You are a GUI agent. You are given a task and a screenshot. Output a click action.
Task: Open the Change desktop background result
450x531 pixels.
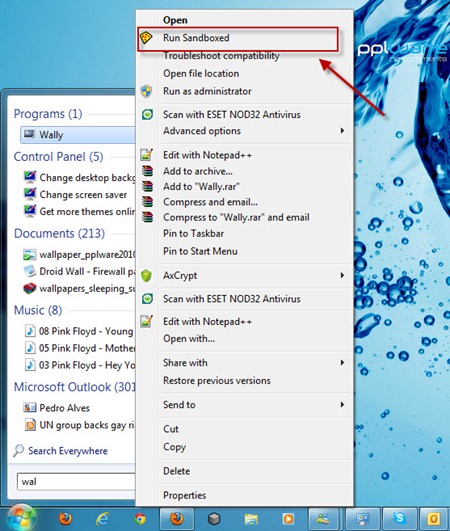87,177
